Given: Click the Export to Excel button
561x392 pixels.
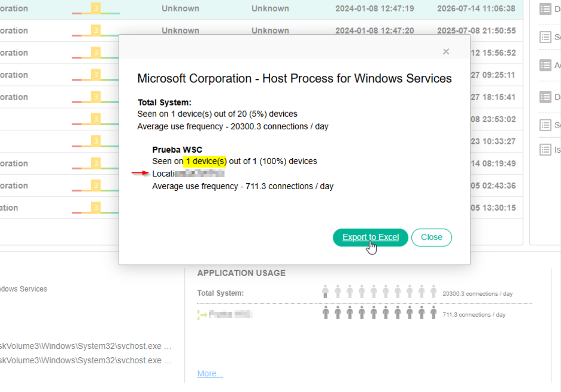Looking at the screenshot, I should (370, 238).
